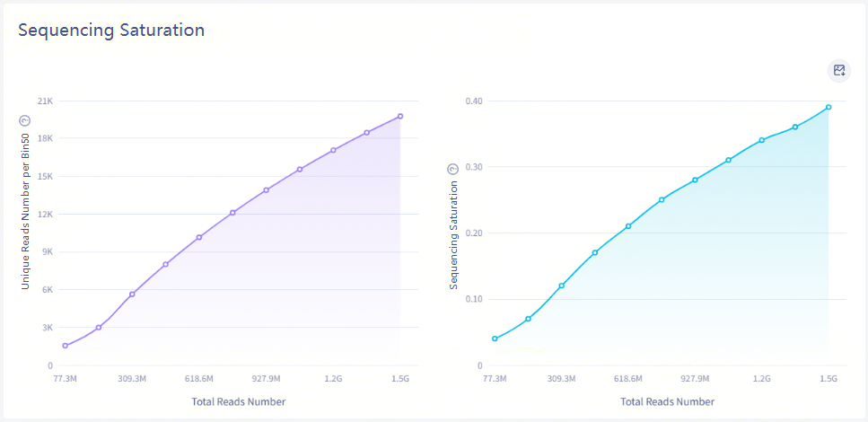Select blue curve data point at 309.3M
This screenshot has height=422, width=868.
click(x=562, y=286)
